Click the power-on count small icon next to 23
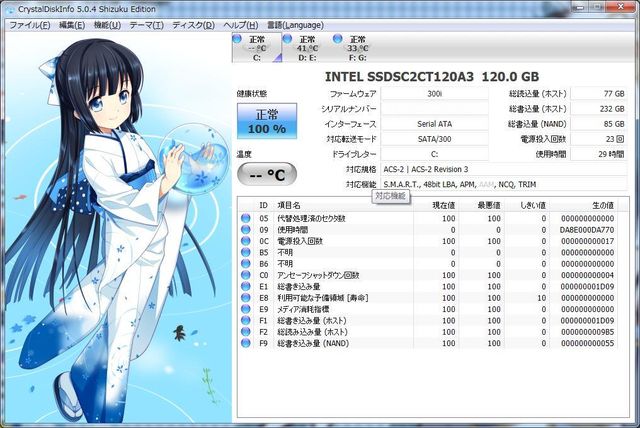 [620, 139]
